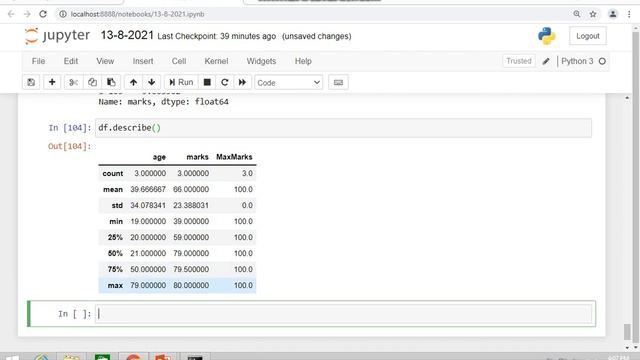Paste cells below

click(x=111, y=82)
